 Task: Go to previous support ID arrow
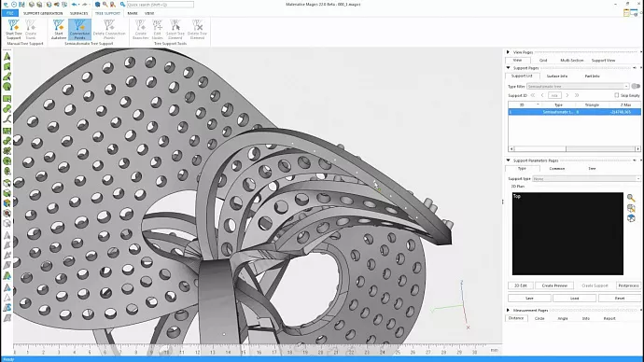click(542, 95)
